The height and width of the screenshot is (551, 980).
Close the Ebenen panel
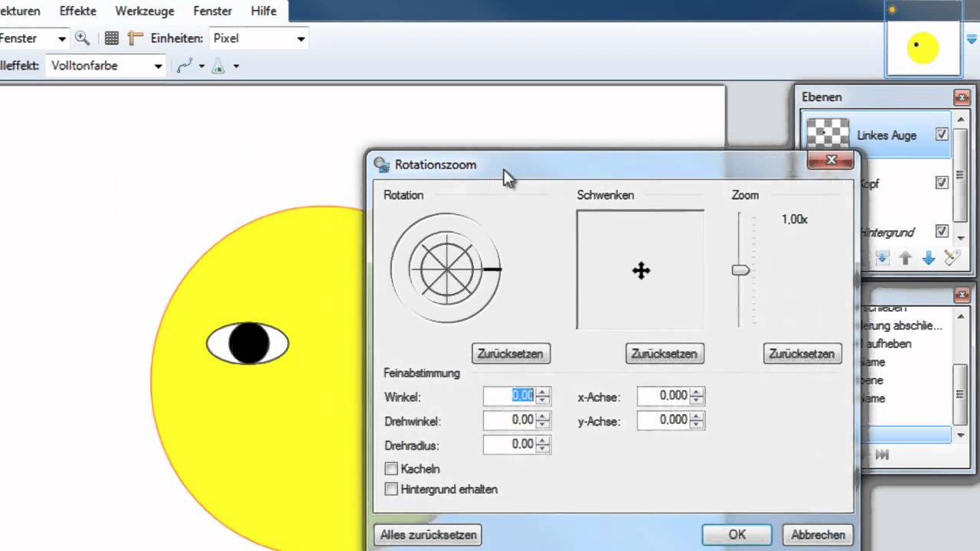pyautogui.click(x=962, y=97)
